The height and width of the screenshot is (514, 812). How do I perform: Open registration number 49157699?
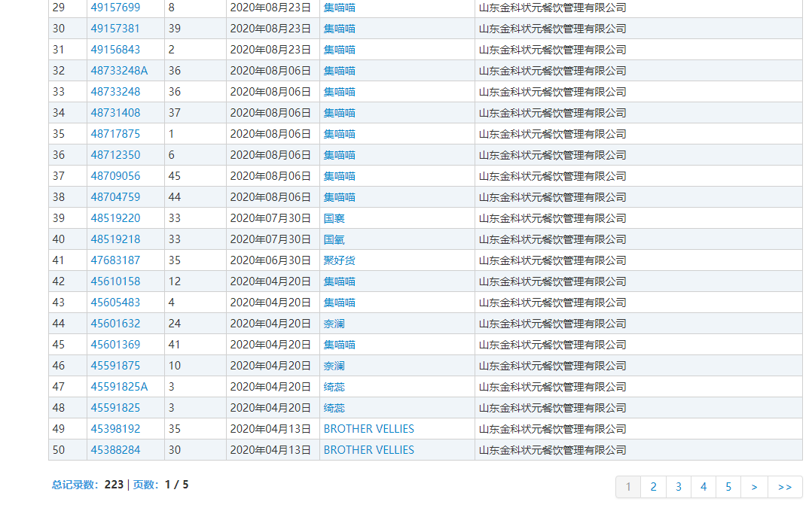click(115, 8)
